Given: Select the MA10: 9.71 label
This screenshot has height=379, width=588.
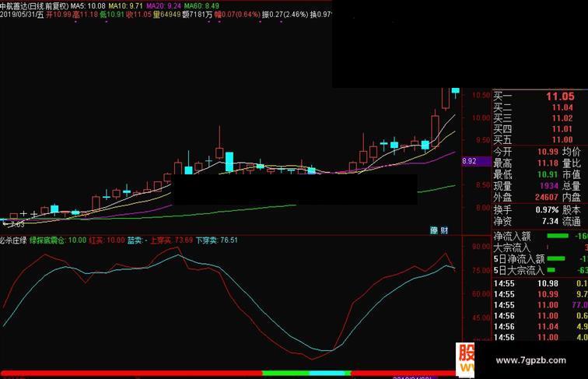Looking at the screenshot, I should pyautogui.click(x=126, y=6).
